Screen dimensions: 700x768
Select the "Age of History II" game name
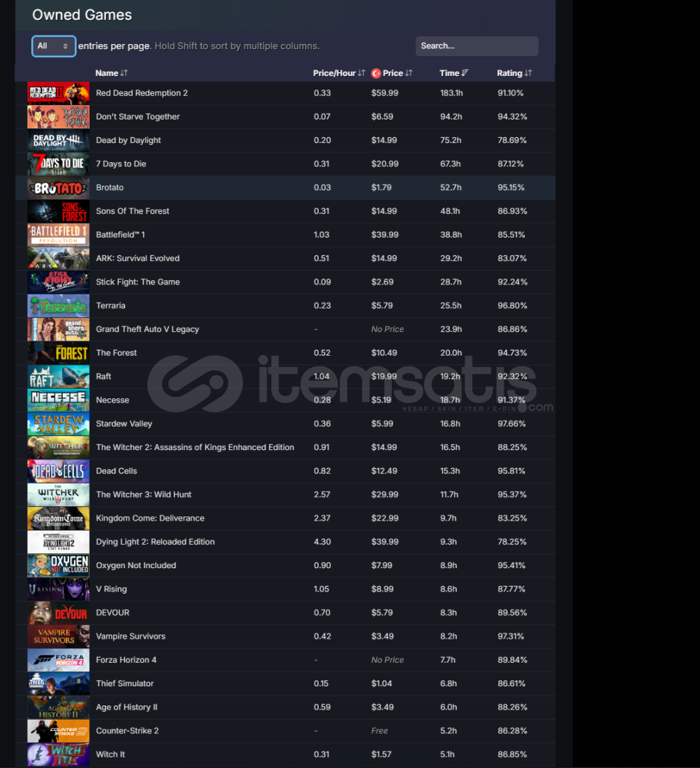(127, 708)
